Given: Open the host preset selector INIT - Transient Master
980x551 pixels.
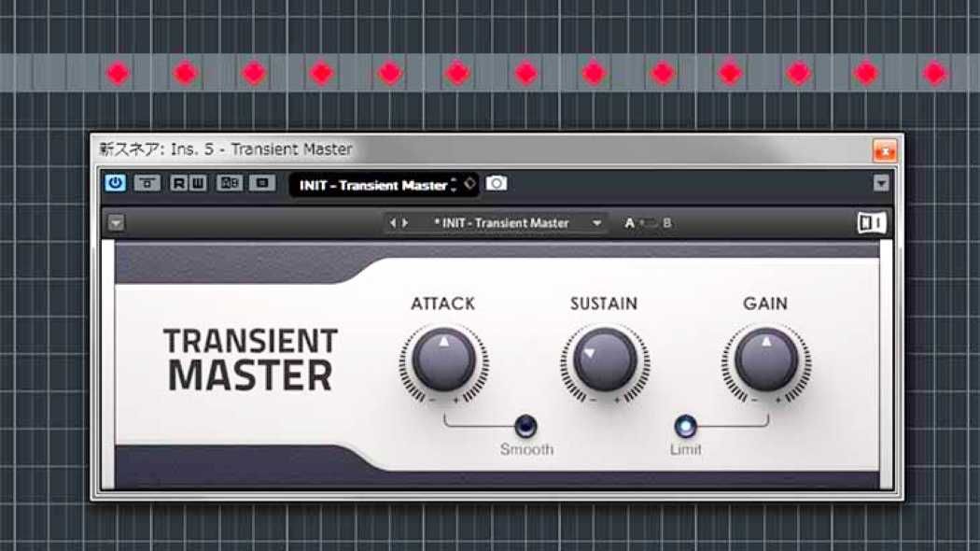Looking at the screenshot, I should pyautogui.click(x=373, y=185).
